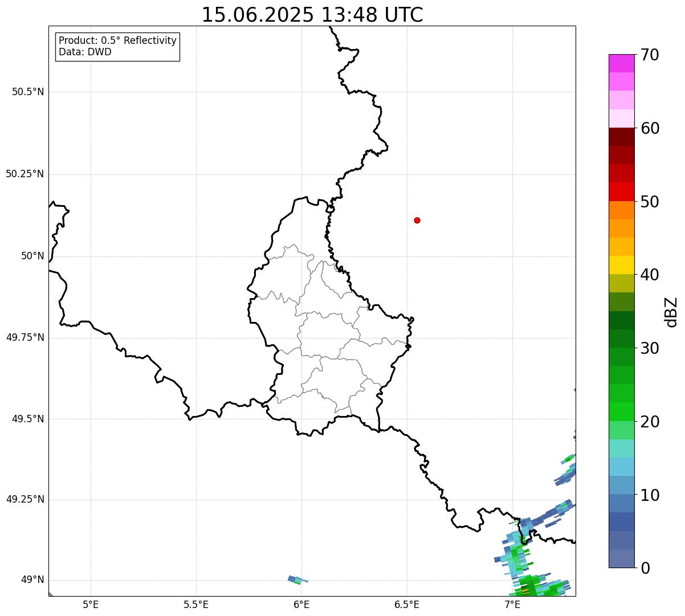Click the colorbar tick label 60
The height and width of the screenshot is (616, 685).
point(650,128)
